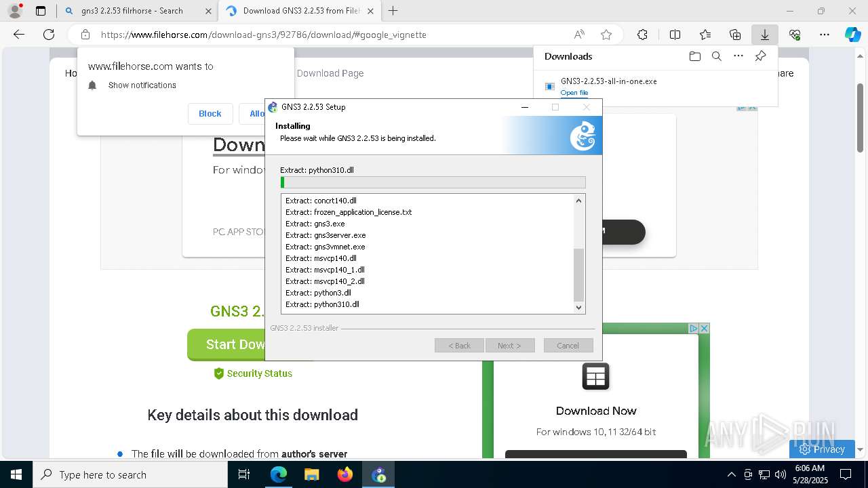Open the Copilot sidebar icon

tap(852, 35)
